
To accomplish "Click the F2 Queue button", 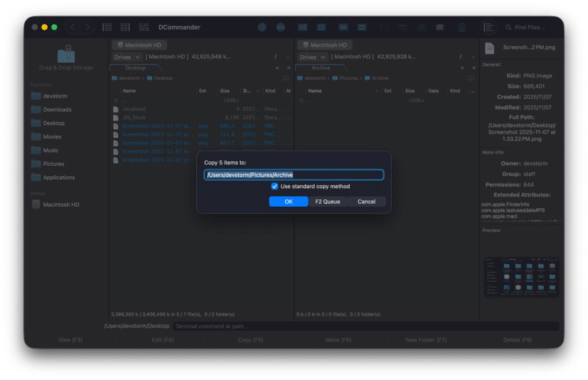I will coord(327,201).
